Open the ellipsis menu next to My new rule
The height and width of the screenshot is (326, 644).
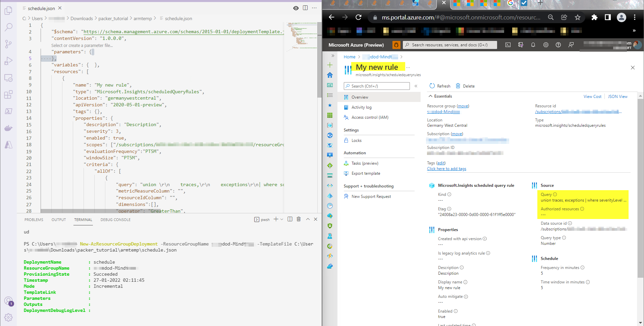(408, 67)
